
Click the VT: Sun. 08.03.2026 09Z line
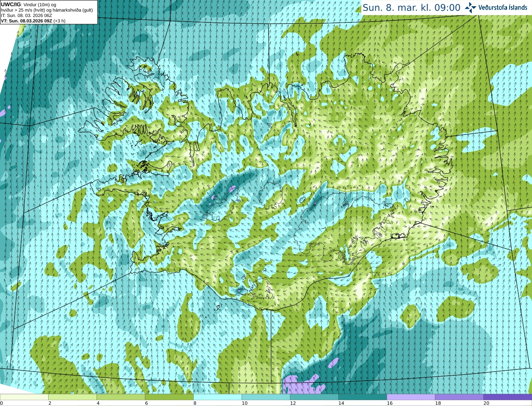click(33, 21)
